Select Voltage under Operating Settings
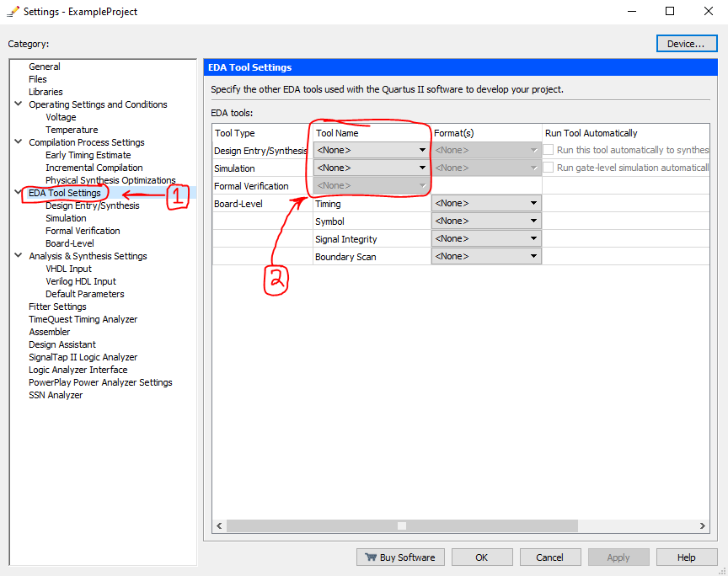This screenshot has height=576, width=728. click(x=61, y=117)
